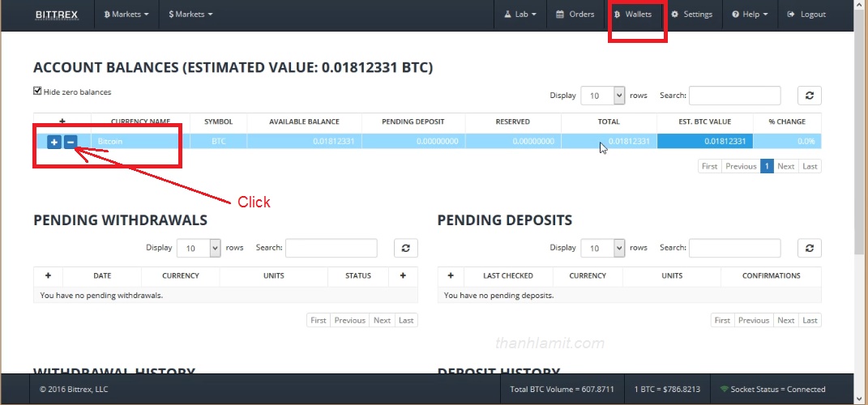Focus the Pending Withdrawals search field

(x=331, y=249)
